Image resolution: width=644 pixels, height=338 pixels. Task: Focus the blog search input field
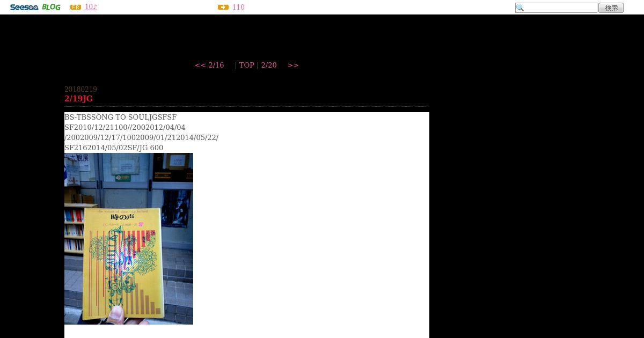pos(556,8)
